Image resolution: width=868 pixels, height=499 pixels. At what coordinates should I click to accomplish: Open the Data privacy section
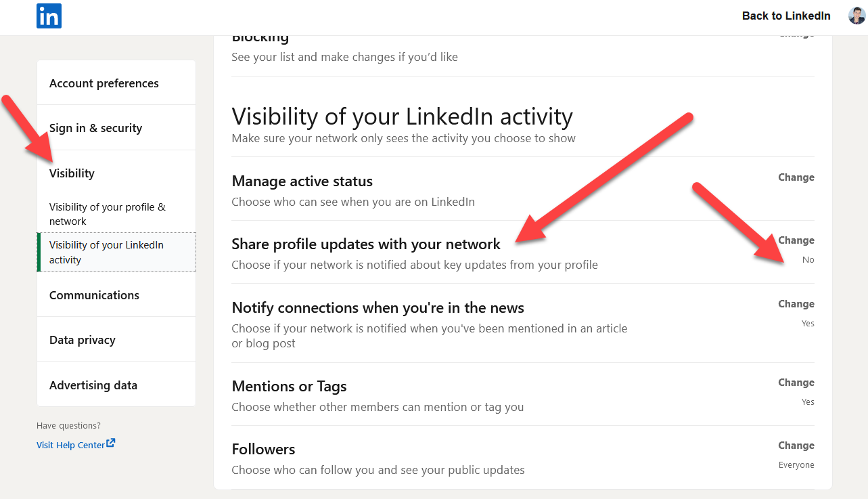[x=82, y=339]
